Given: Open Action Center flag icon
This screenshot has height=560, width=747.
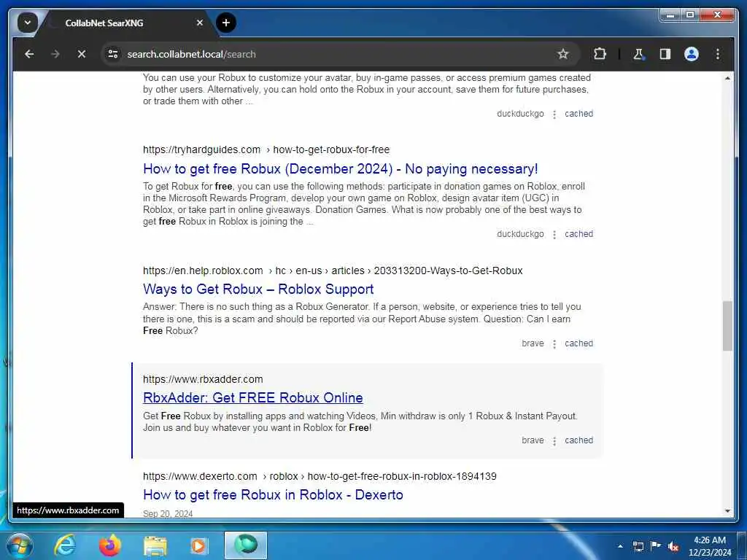Looking at the screenshot, I should [x=656, y=545].
